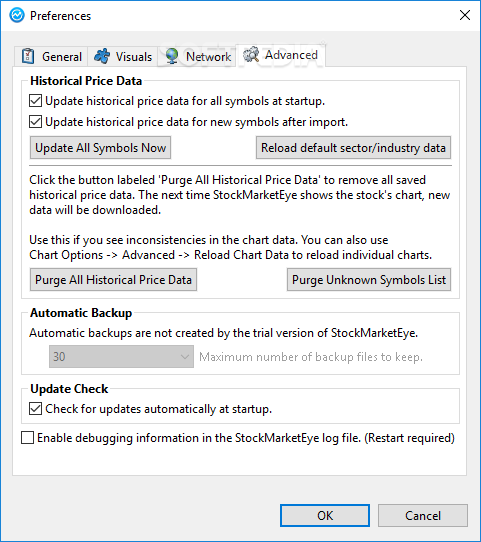The width and height of the screenshot is (481, 542).
Task: Click Purge Unknown Symbols List button
Action: click(369, 280)
